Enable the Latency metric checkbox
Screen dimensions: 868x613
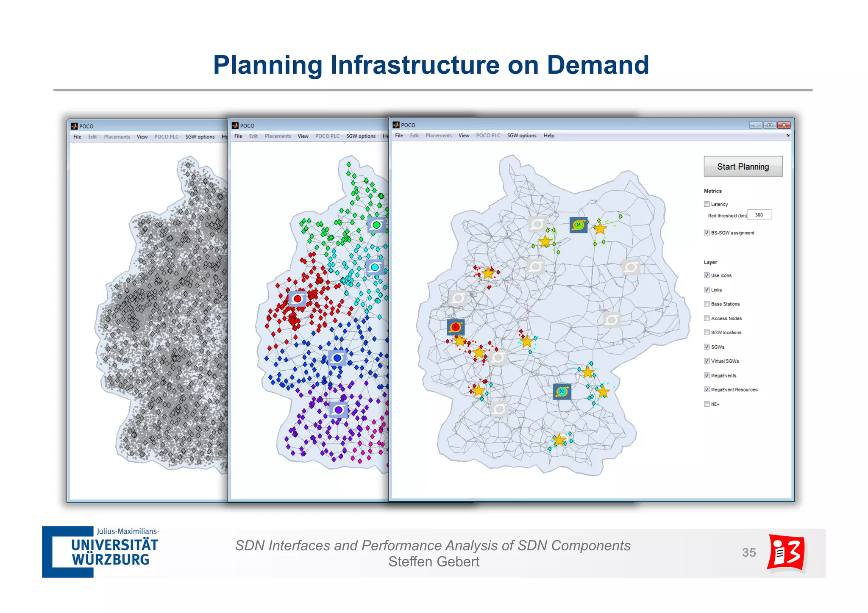pyautogui.click(x=707, y=204)
